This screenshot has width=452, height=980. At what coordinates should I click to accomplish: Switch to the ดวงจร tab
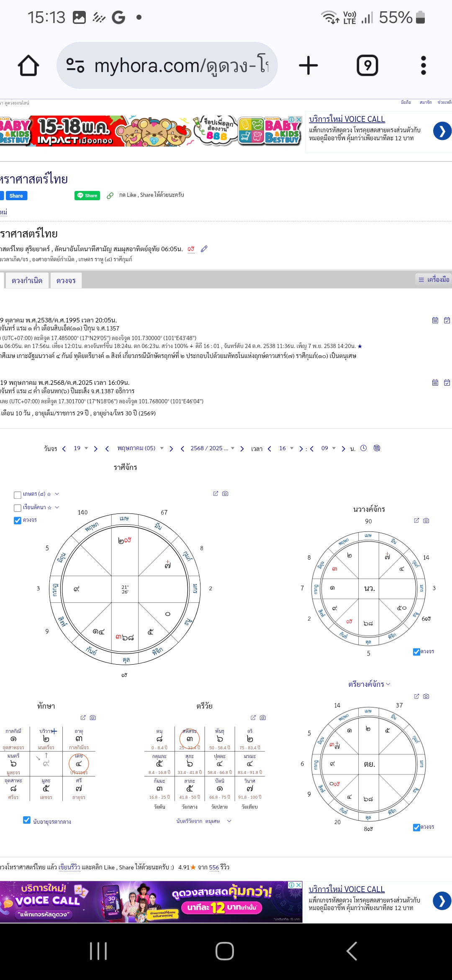click(66, 280)
